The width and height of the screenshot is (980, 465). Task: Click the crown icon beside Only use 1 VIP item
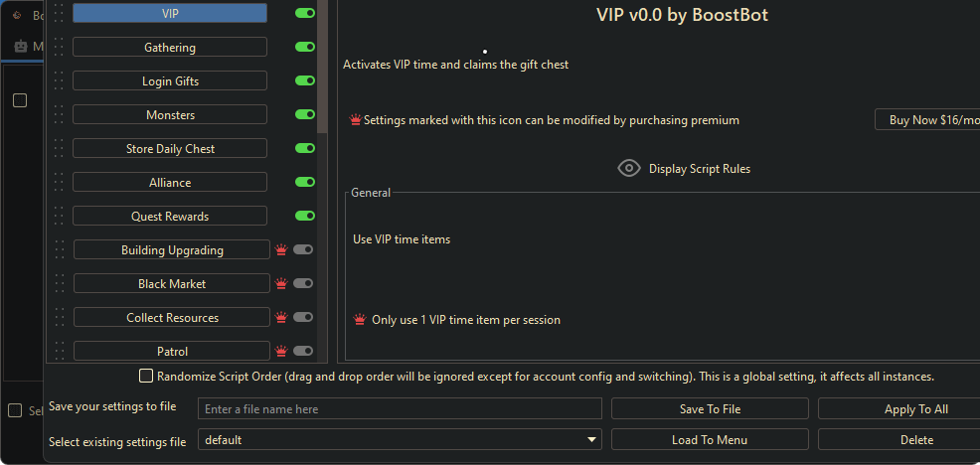click(x=360, y=320)
